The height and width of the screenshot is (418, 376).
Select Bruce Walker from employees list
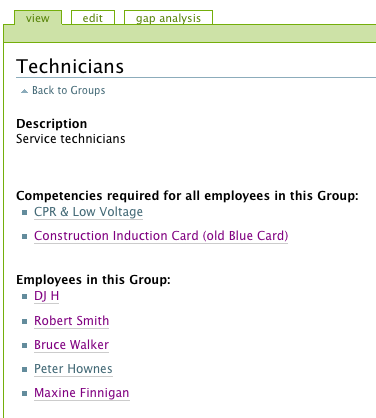(71, 344)
